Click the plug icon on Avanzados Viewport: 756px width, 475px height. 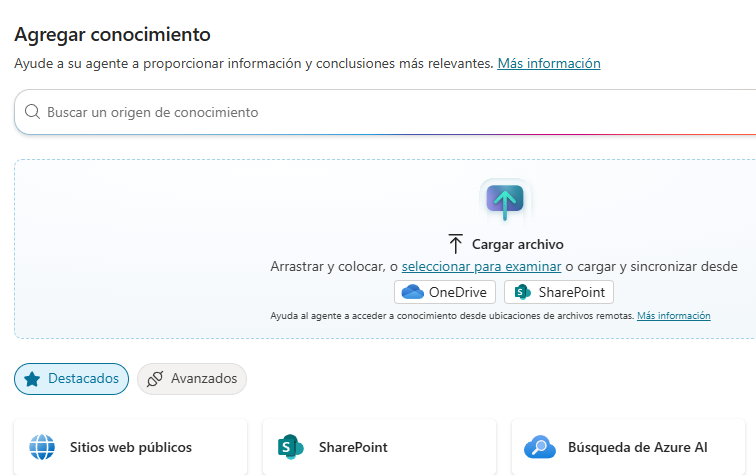coord(155,379)
